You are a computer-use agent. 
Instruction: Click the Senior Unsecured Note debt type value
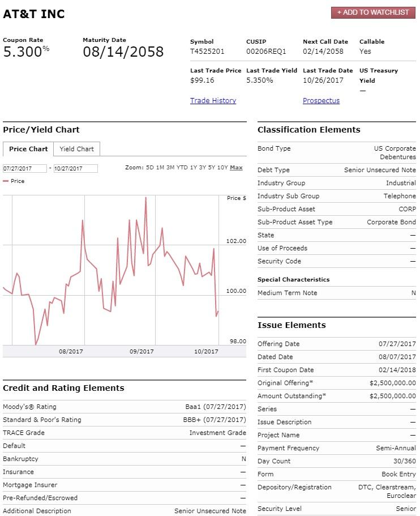[x=380, y=170]
